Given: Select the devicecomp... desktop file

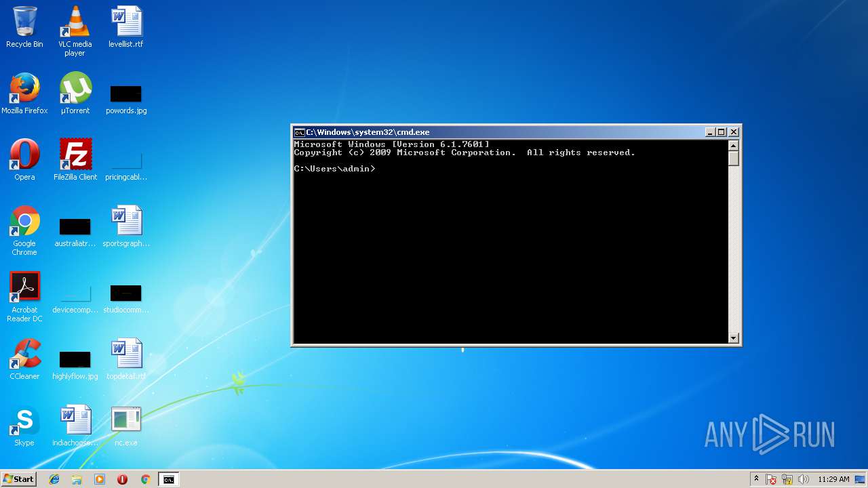Looking at the screenshot, I should 75,299.
